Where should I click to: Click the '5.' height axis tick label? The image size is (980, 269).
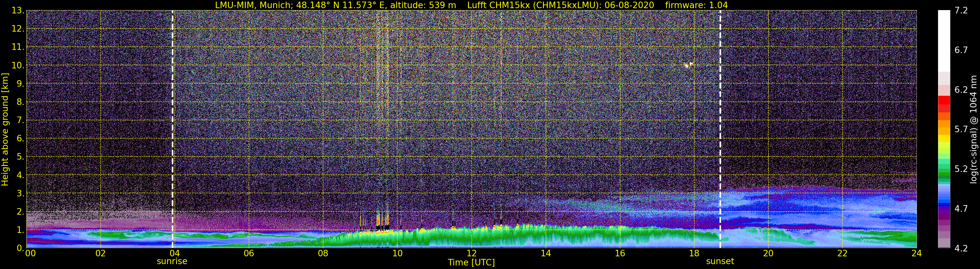click(x=20, y=157)
